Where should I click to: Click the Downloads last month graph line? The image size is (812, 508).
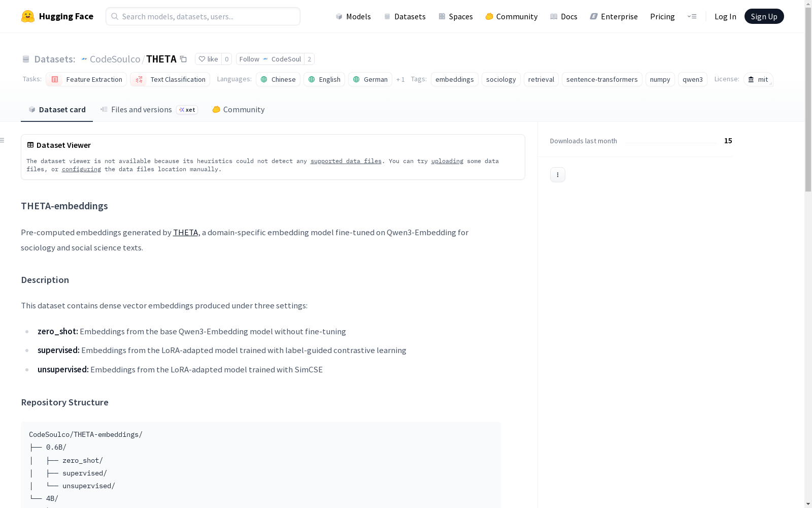click(x=670, y=143)
